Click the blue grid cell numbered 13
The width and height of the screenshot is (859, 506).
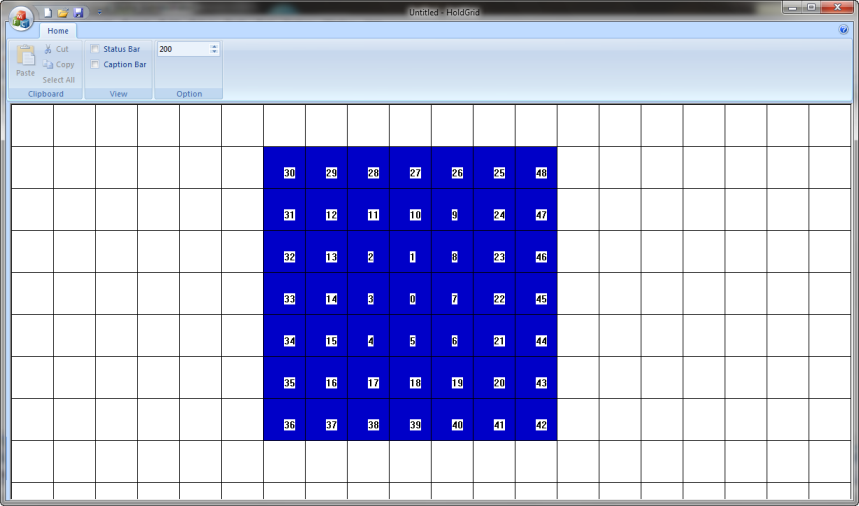327,251
